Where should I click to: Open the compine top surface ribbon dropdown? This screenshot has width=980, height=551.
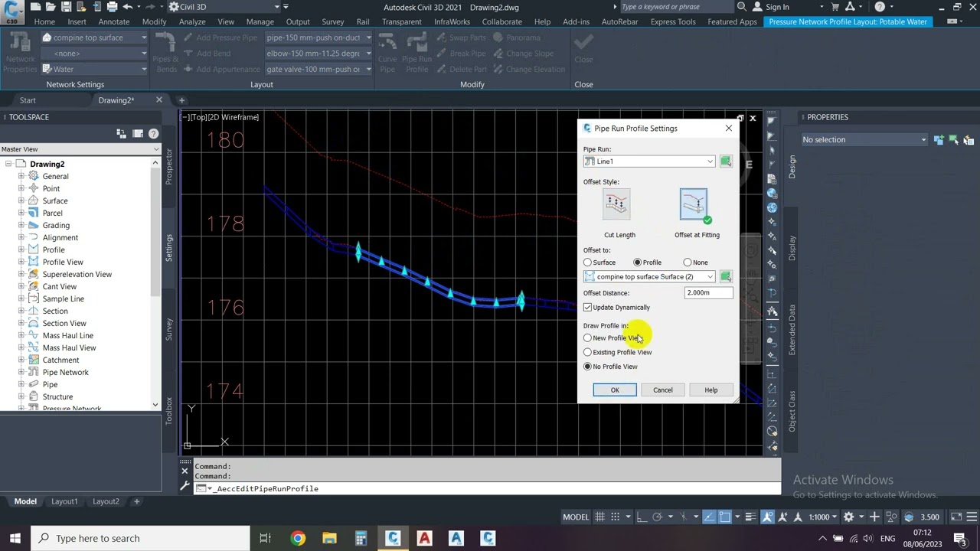pyautogui.click(x=95, y=37)
